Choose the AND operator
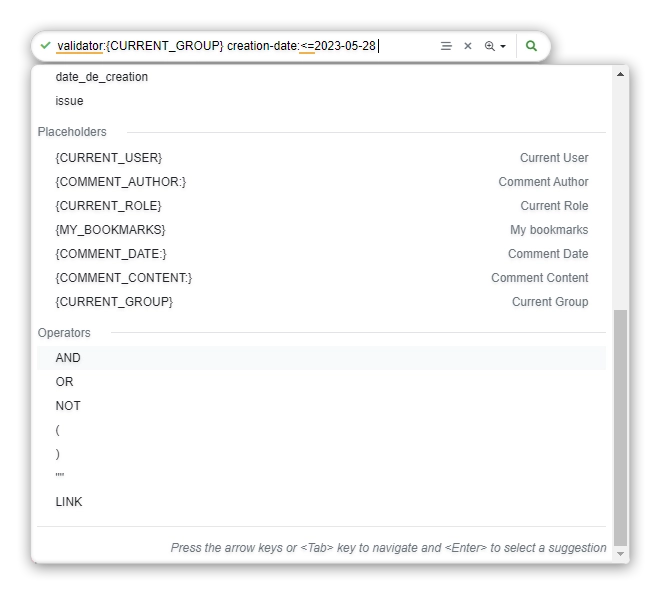The image size is (660, 594). point(322,358)
